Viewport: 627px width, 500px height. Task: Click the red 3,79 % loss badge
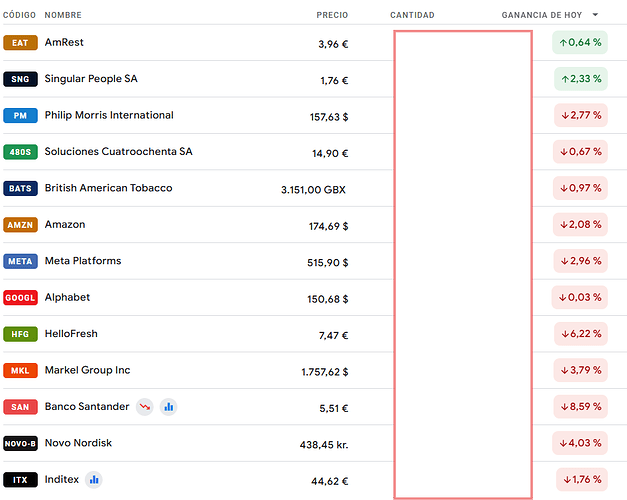(x=581, y=370)
